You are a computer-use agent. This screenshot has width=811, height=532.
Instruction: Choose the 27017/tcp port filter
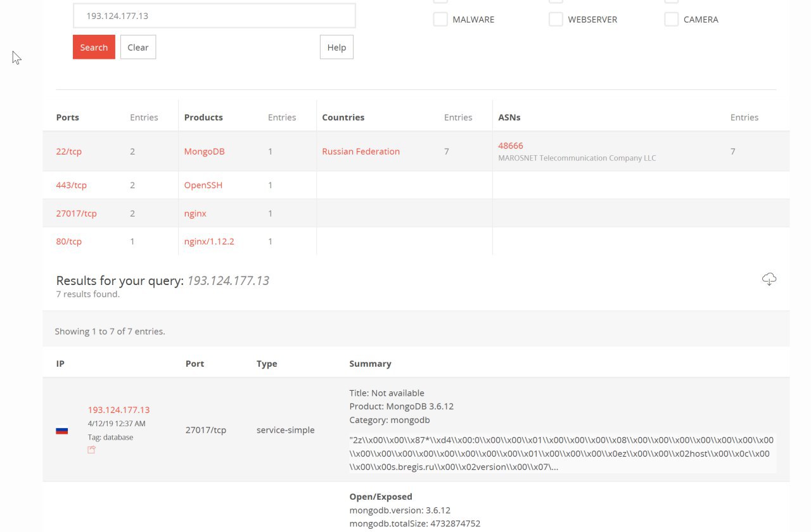coord(77,213)
